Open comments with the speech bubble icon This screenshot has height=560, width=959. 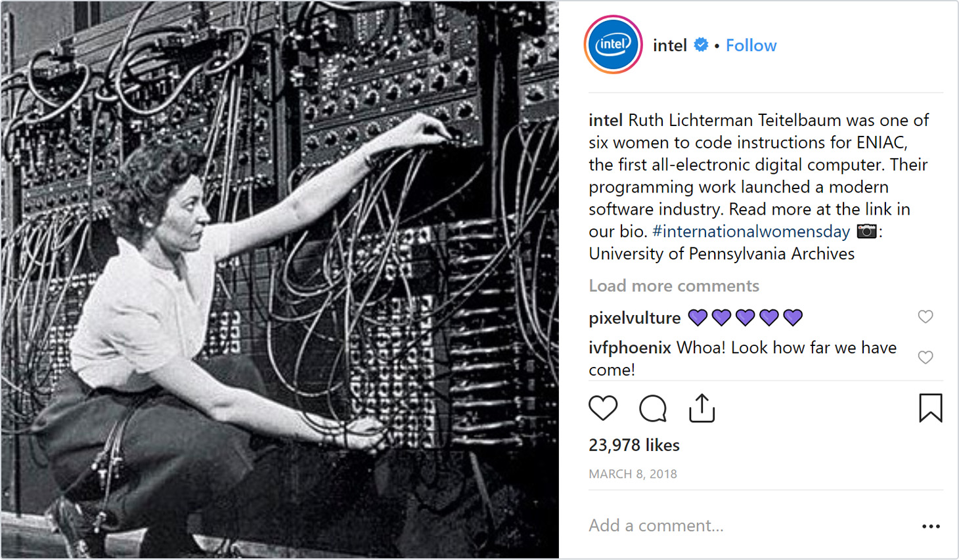point(652,408)
